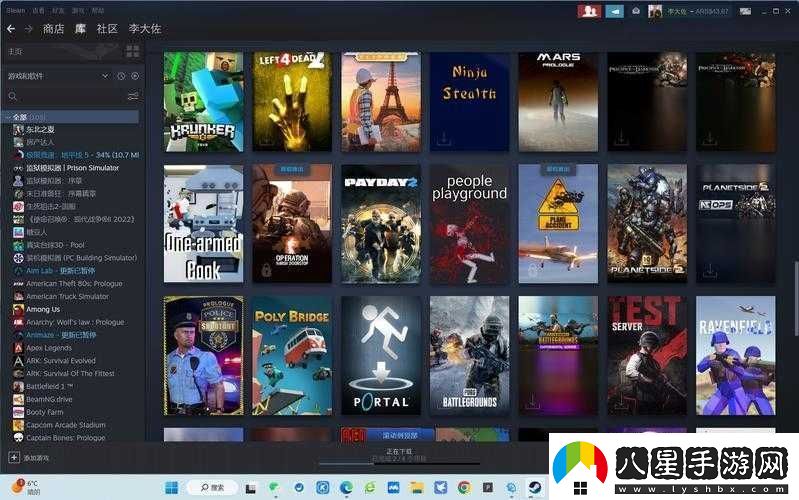Screen dimensions: 799x500
Task: Click the Among Us icon in game list
Action: pyautogui.click(x=18, y=309)
